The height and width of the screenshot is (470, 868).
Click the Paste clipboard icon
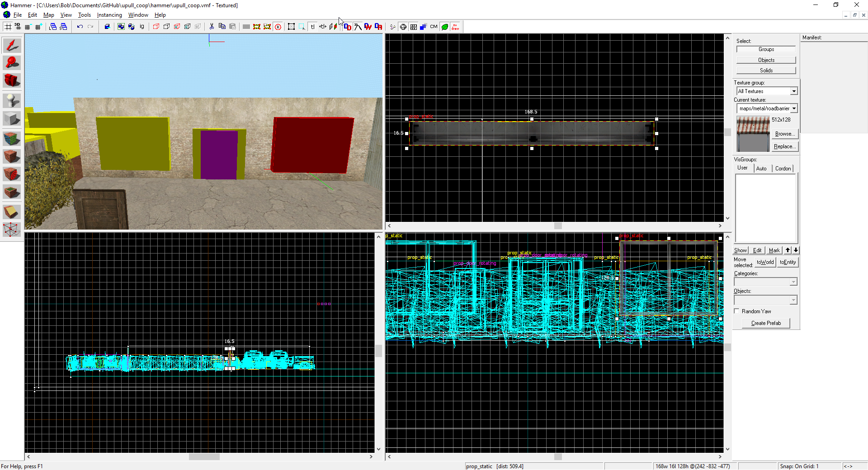coord(232,27)
